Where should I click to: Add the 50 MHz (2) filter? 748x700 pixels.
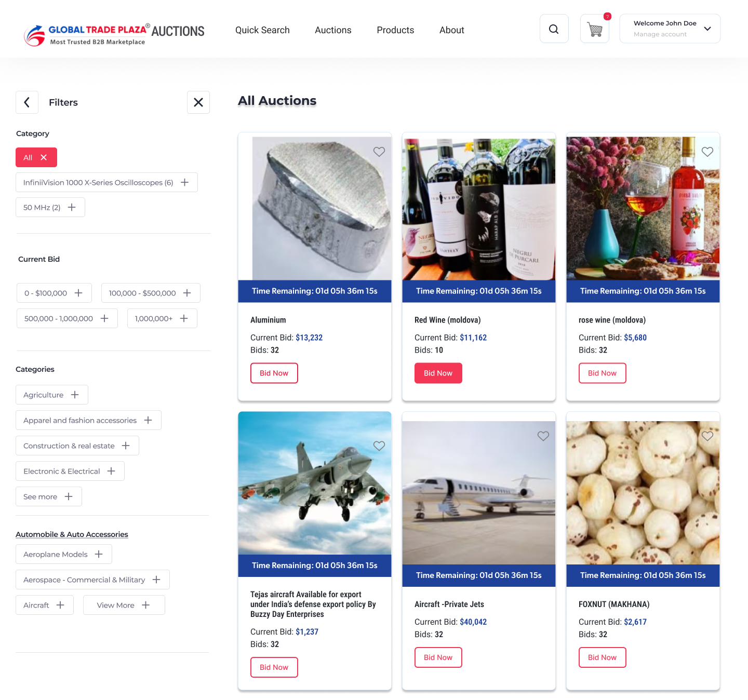50,207
